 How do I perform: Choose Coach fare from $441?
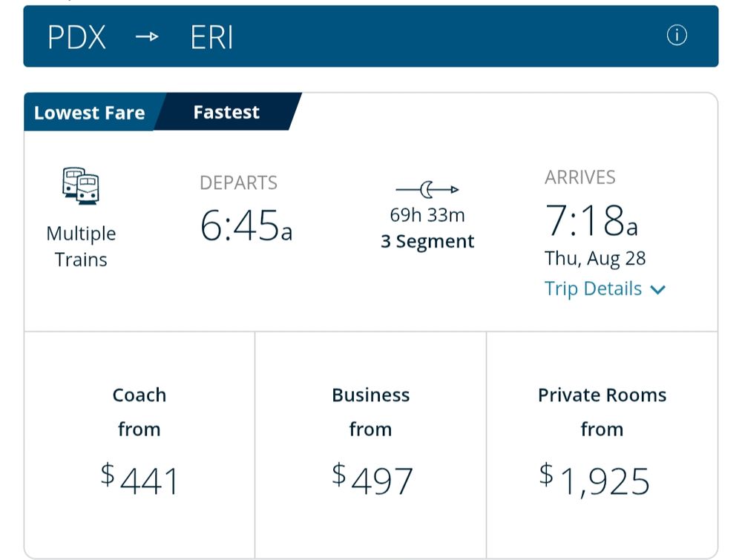tap(139, 444)
